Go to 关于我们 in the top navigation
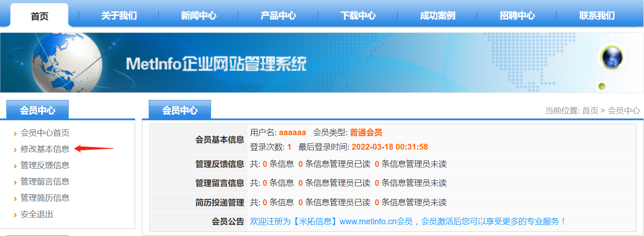The height and width of the screenshot is (236, 644). pyautogui.click(x=119, y=16)
